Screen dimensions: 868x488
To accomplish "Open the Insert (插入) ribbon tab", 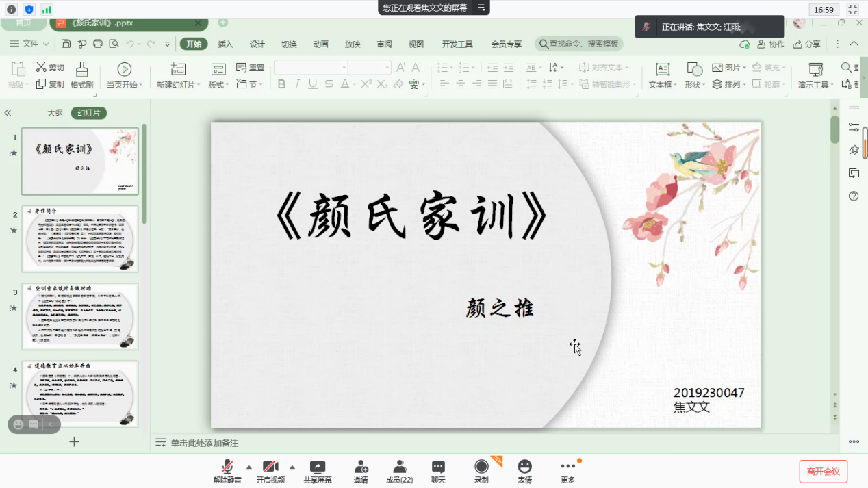I will click(x=225, y=44).
